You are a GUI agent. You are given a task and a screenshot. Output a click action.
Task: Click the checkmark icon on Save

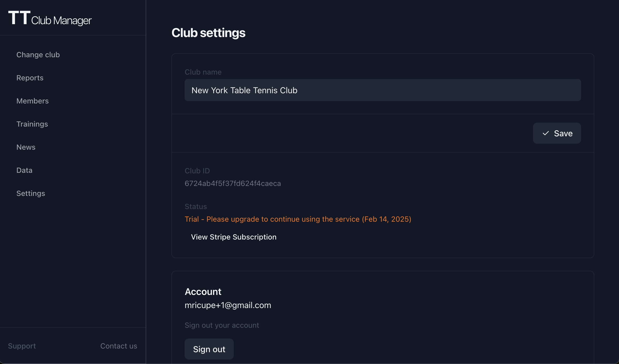click(x=546, y=133)
